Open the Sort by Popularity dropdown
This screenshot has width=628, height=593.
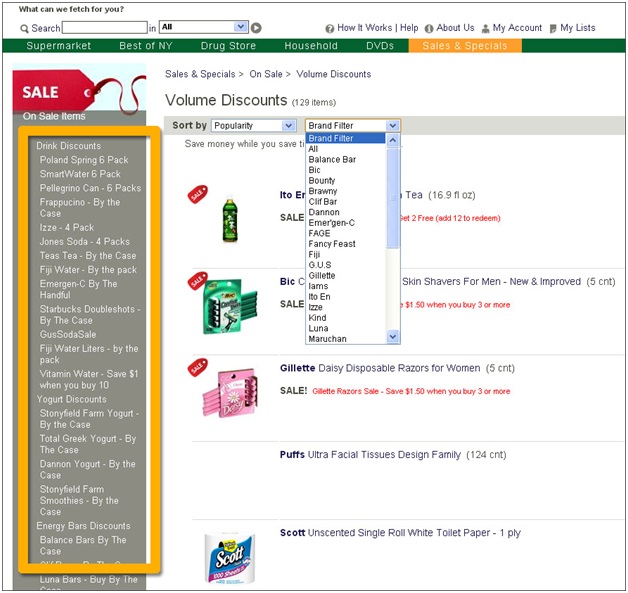(x=254, y=126)
